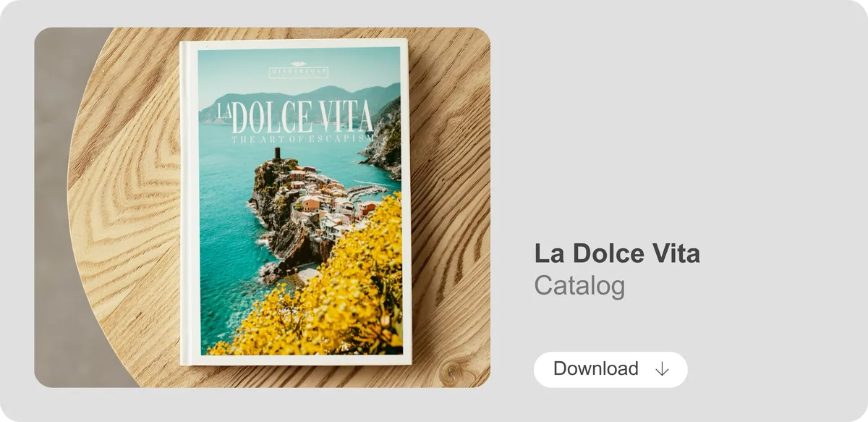This screenshot has height=422, width=868.
Task: Click the Download button
Action: 610,369
